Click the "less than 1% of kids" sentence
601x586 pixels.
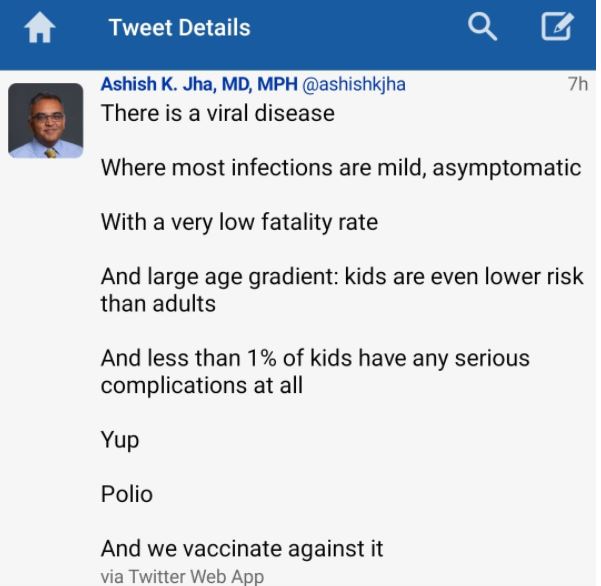point(315,358)
